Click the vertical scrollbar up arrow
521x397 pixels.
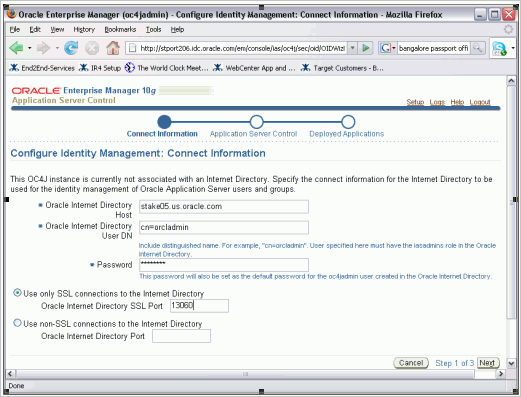tap(511, 80)
